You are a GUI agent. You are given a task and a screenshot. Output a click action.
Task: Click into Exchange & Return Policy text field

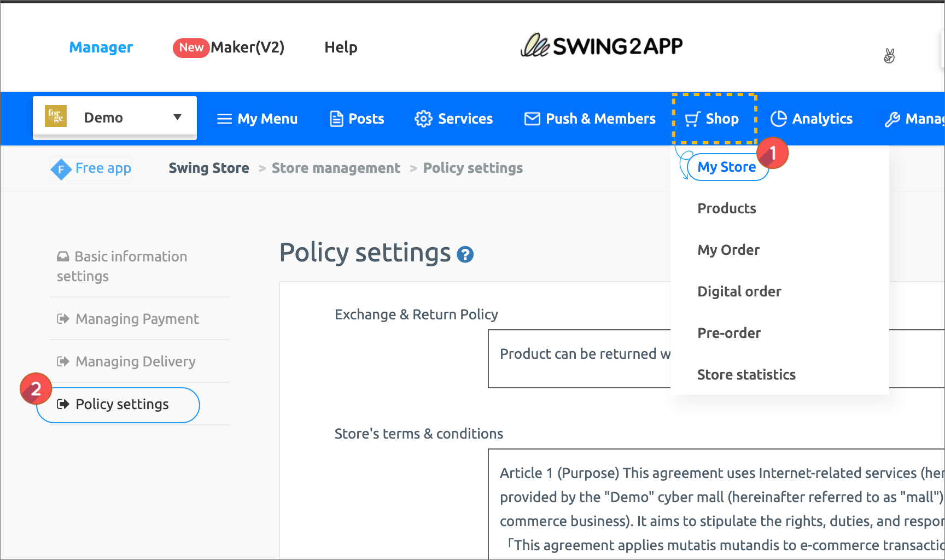(580, 358)
